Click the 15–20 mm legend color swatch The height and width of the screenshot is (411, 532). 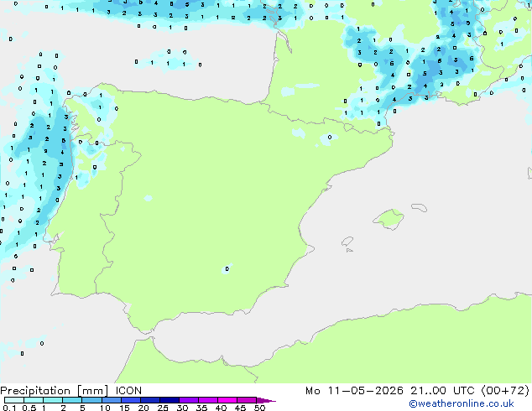tap(130, 400)
